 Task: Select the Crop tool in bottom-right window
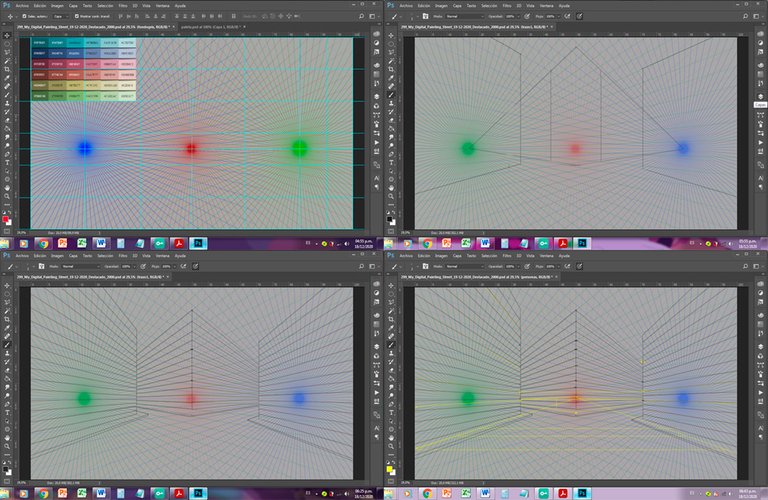[x=391, y=319]
